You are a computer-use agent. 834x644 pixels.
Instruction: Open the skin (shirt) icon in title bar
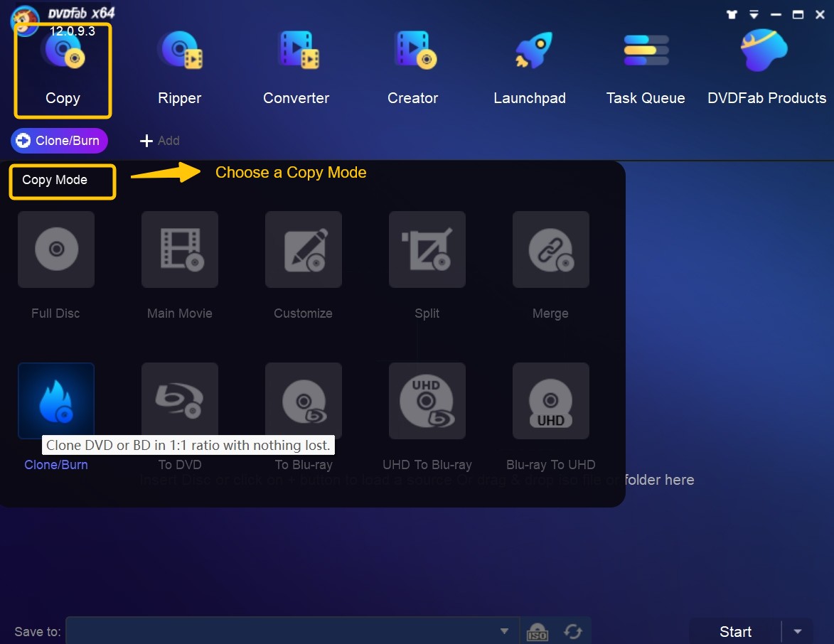732,15
